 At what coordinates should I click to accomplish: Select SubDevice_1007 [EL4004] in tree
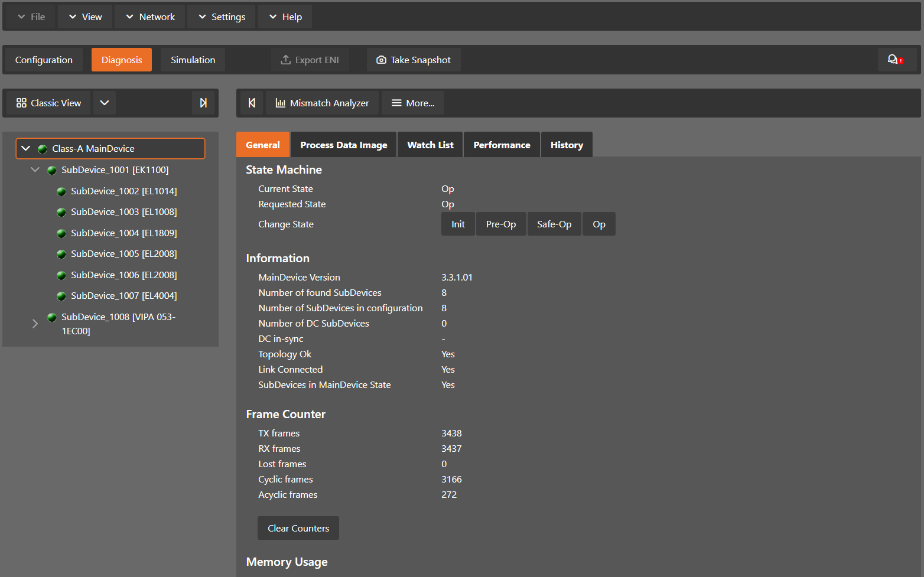[x=124, y=295]
